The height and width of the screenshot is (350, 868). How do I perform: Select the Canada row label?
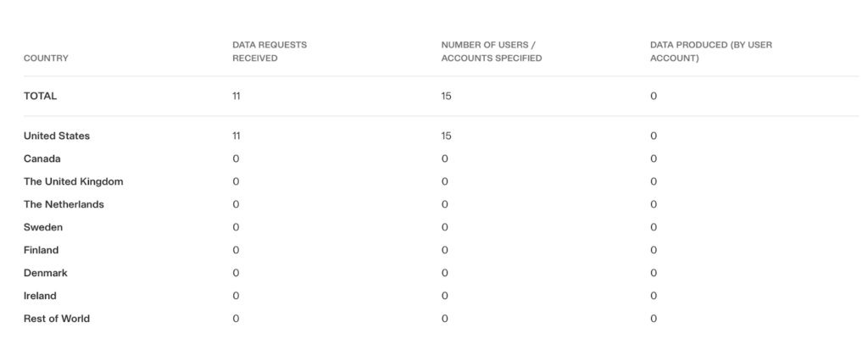pyautogui.click(x=42, y=158)
